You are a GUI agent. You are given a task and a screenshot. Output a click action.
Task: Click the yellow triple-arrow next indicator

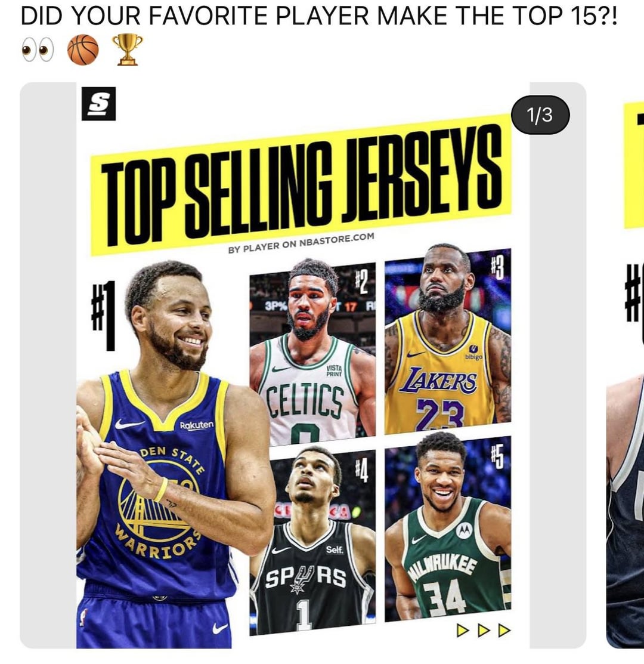point(483,630)
